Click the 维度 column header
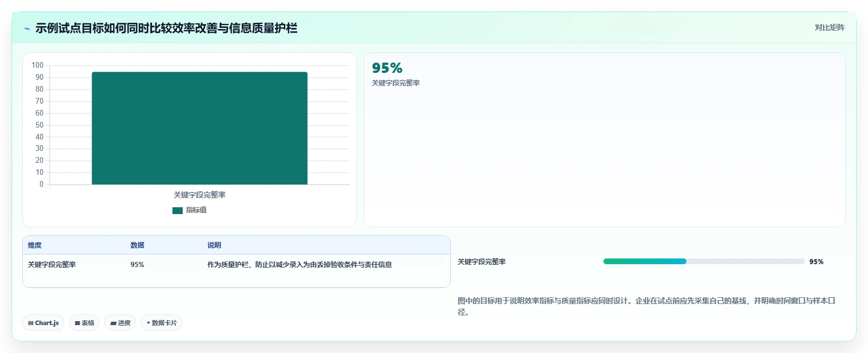 35,245
